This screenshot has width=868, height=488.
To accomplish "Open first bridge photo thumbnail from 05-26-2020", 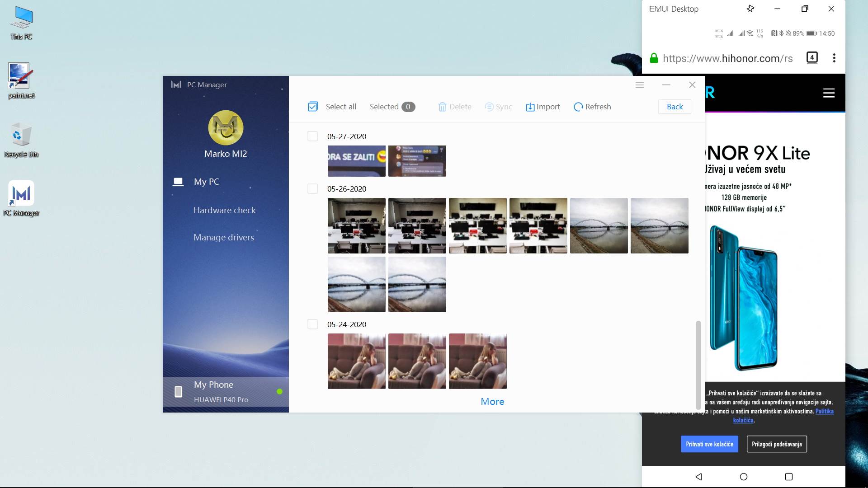I will (599, 225).
